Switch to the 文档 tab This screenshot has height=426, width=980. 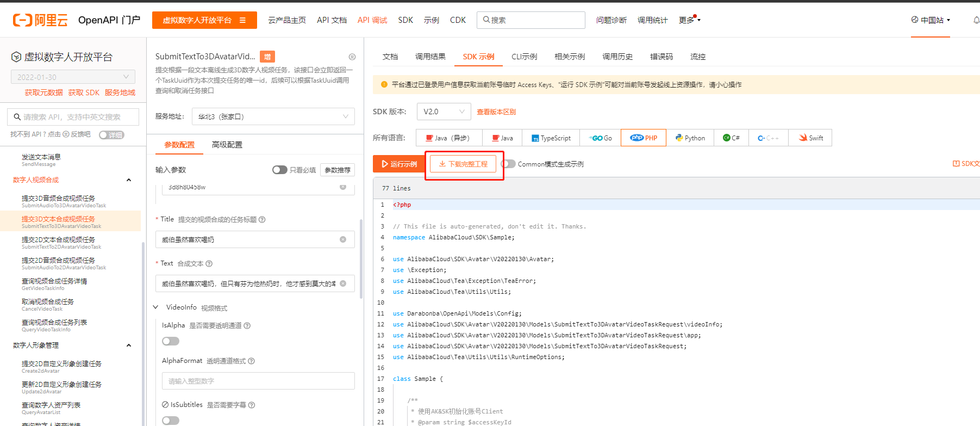point(390,57)
